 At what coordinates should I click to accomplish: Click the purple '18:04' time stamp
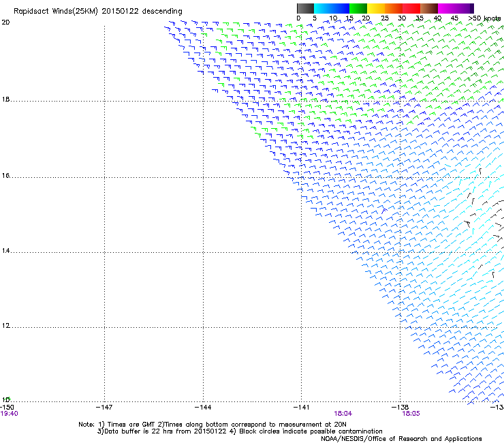(x=343, y=414)
